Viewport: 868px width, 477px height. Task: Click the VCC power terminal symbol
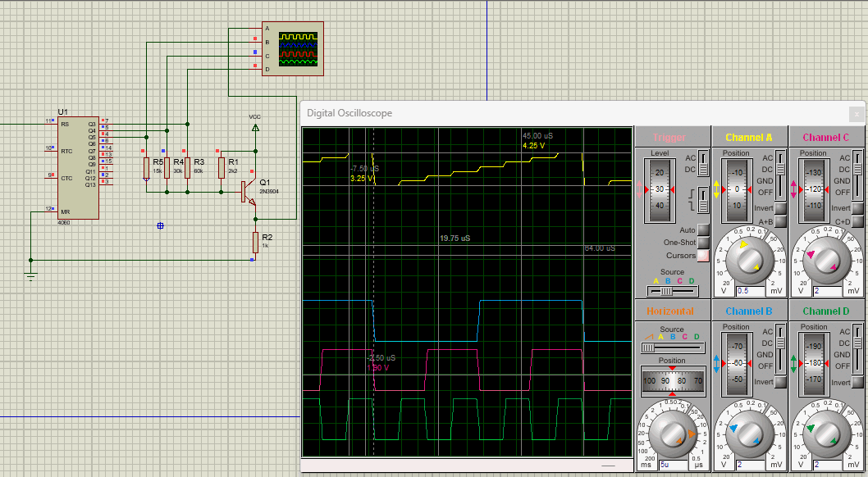[x=255, y=128]
